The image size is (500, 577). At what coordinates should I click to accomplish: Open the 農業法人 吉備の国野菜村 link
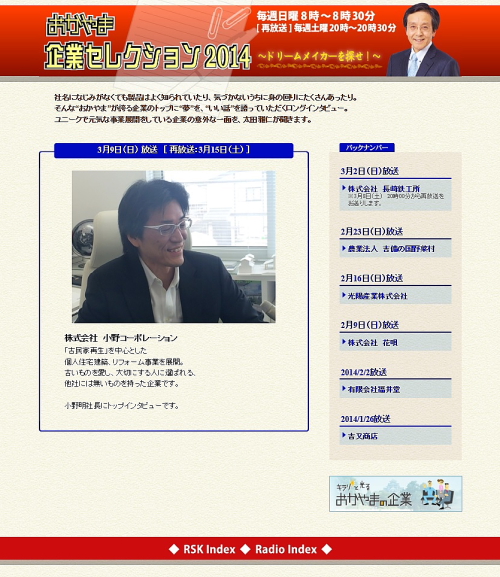pos(391,249)
